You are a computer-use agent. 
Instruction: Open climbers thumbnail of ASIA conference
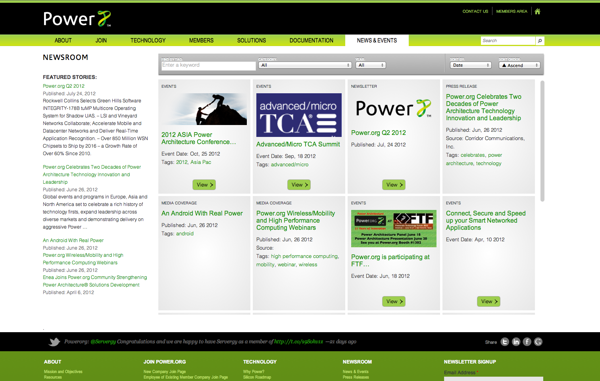[x=204, y=109]
